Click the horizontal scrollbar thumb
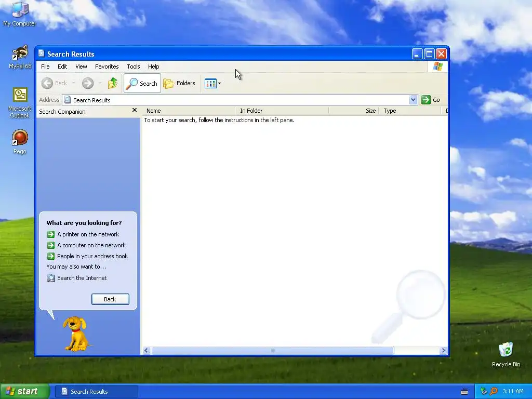Screen dimensions: 532x399 click(272, 350)
